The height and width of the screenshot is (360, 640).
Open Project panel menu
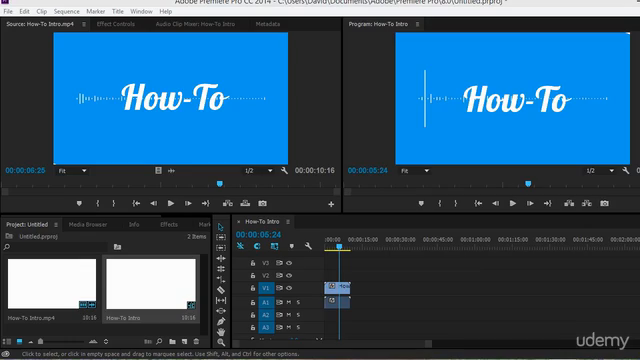56,224
